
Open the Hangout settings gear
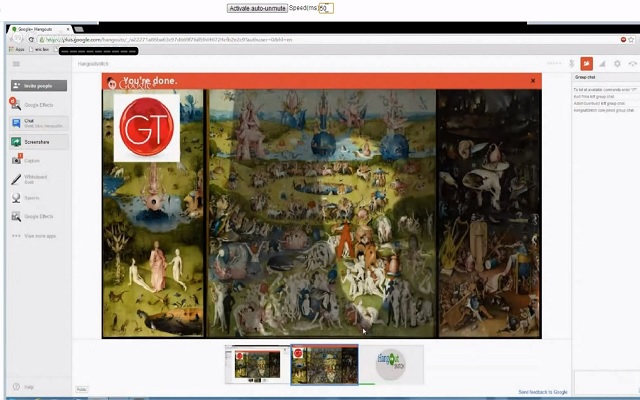tap(617, 64)
